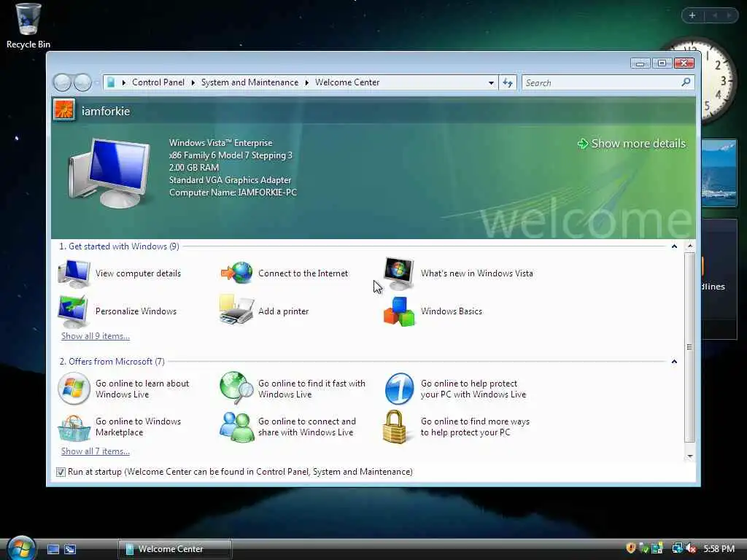The width and height of the screenshot is (747, 560).
Task: Open the View computer details icon
Action: tap(74, 273)
